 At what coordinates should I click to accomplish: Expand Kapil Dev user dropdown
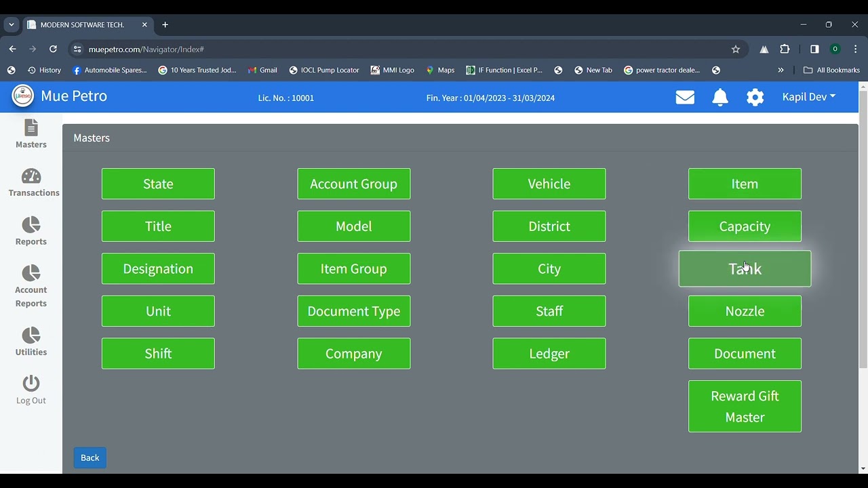point(809,97)
